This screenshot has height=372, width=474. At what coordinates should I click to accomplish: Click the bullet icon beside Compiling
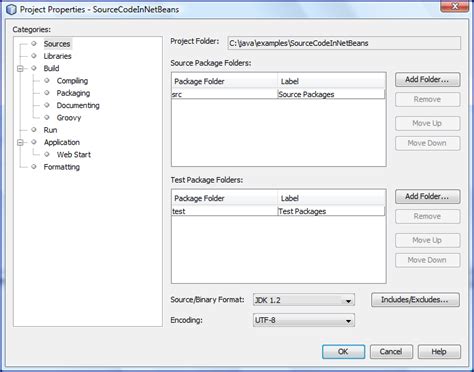click(47, 80)
